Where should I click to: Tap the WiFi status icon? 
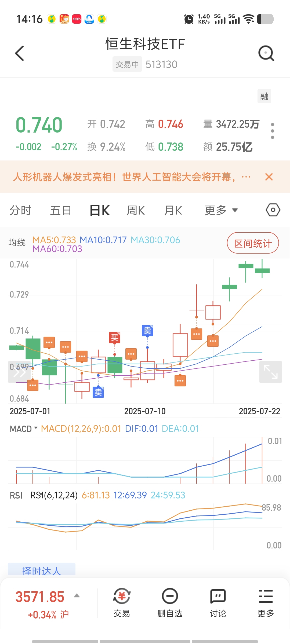point(248,19)
